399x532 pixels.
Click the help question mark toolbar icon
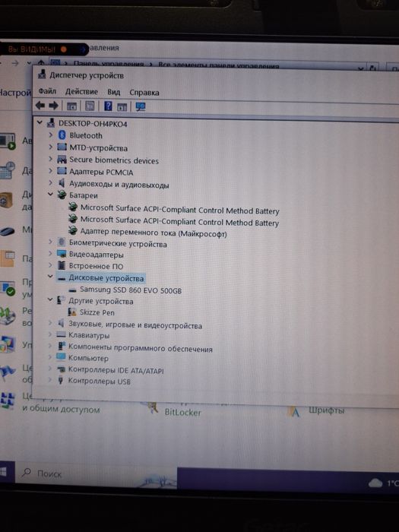pos(108,106)
